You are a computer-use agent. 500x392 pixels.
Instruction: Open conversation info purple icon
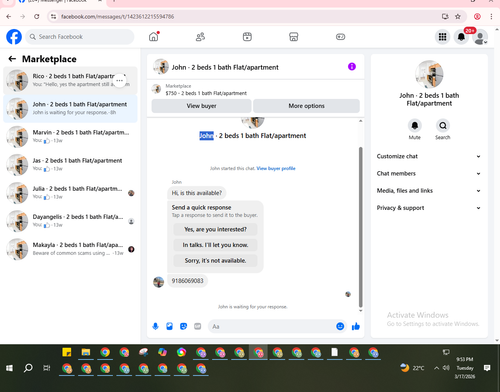click(x=352, y=67)
